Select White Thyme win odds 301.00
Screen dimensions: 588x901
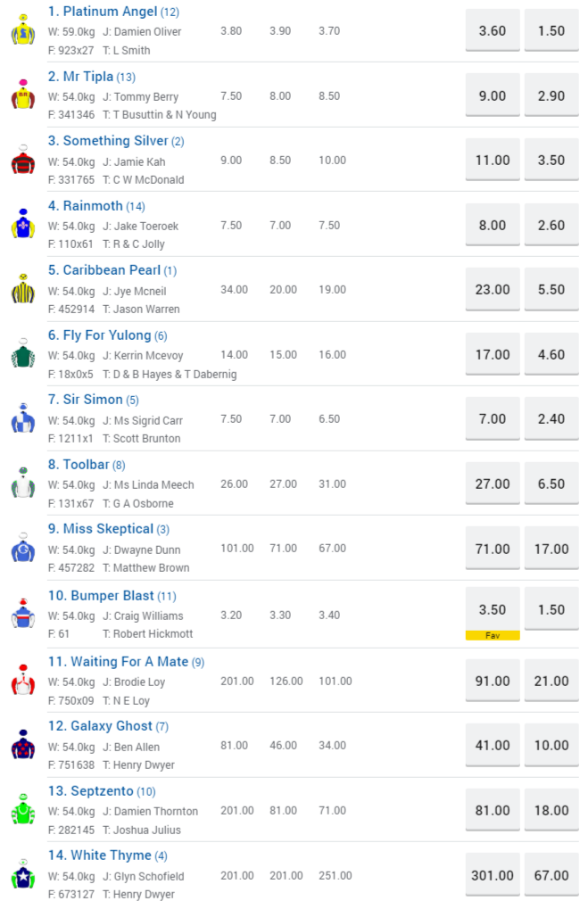(x=493, y=875)
